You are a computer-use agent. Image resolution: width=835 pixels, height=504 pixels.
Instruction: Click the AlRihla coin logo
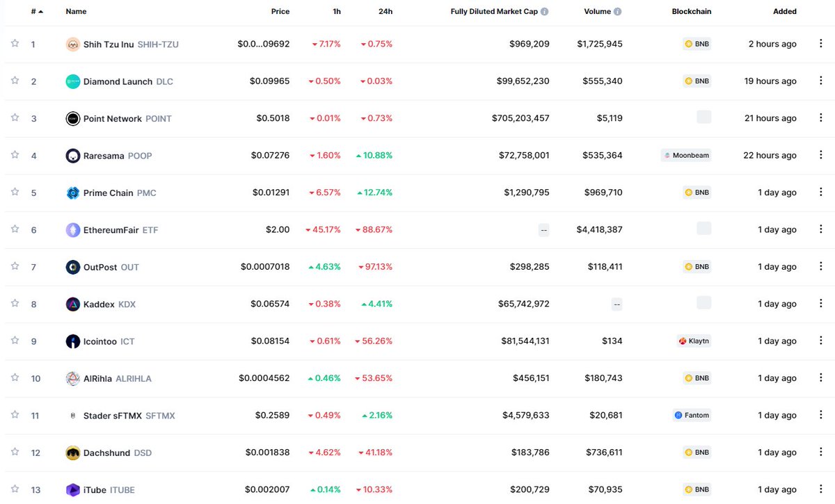[73, 379]
